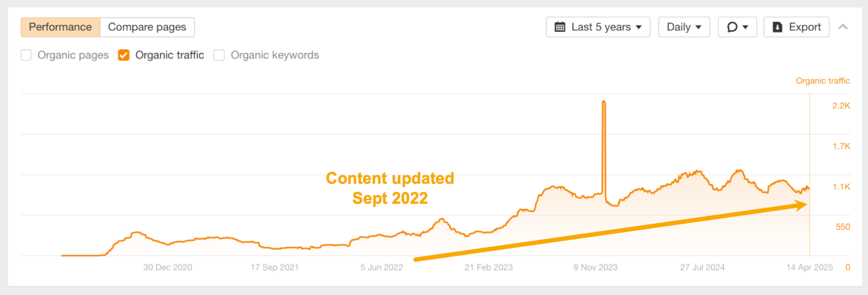The height and width of the screenshot is (295, 868).
Task: Select the Performance tab
Action: 60,27
